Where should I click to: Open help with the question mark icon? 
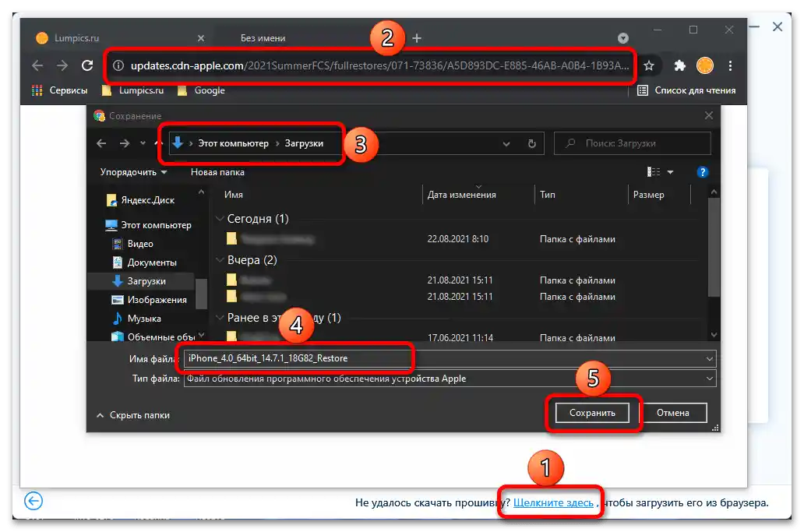click(x=703, y=172)
